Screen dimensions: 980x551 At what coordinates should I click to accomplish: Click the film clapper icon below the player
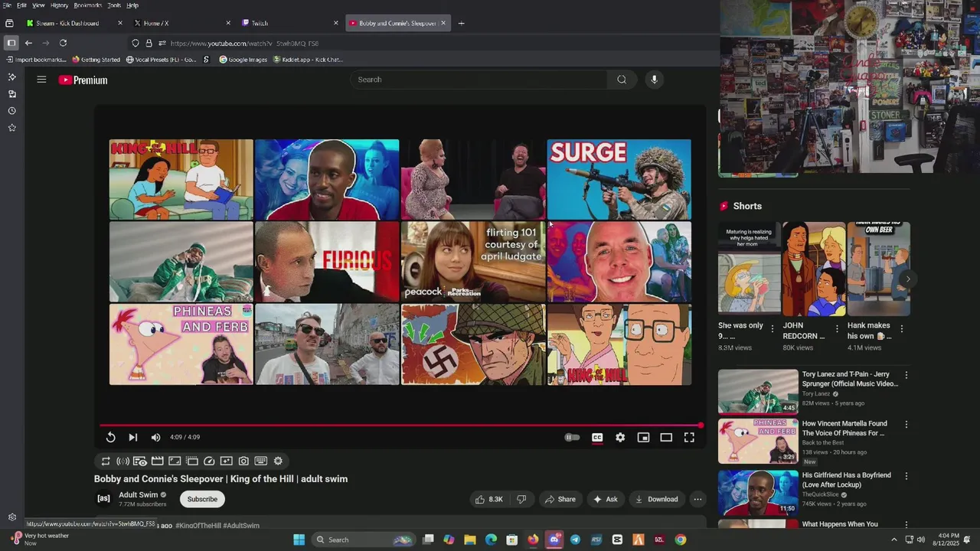point(157,461)
